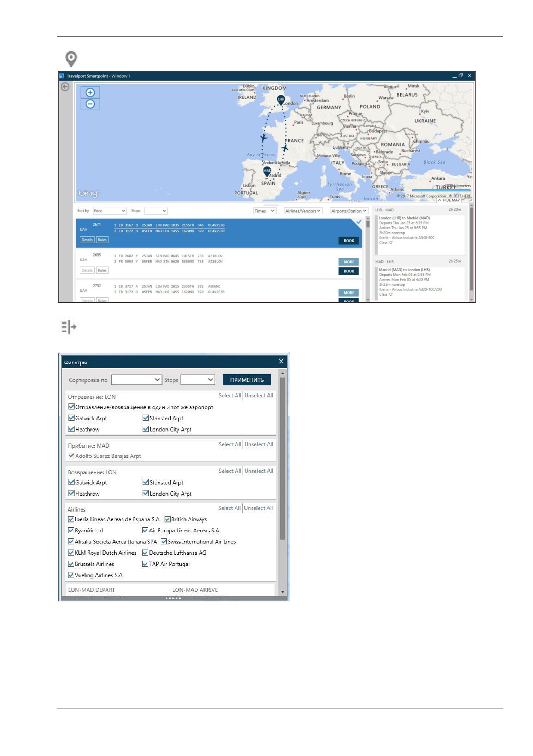Click Details for the 2695 fare

[x=87, y=270]
